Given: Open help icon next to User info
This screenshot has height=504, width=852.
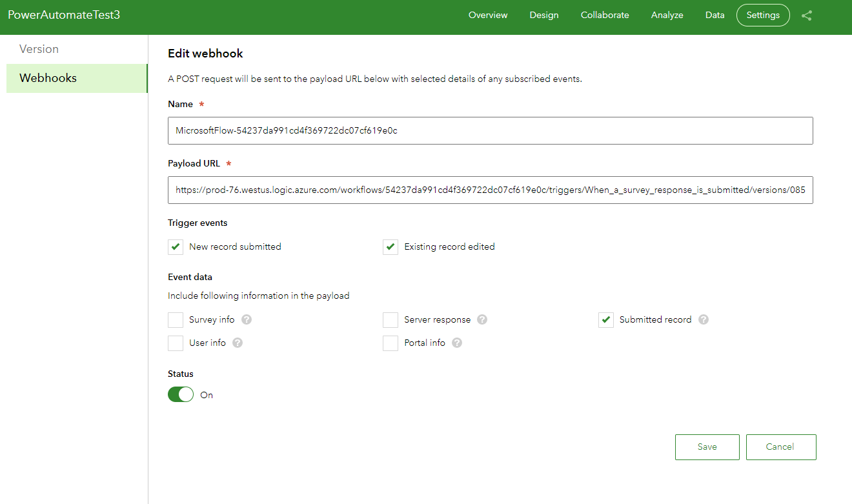Looking at the screenshot, I should (238, 343).
